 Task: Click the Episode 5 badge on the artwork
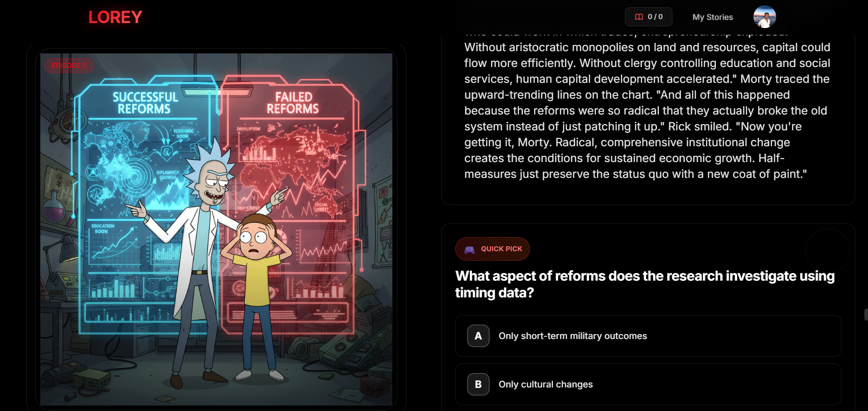[x=69, y=66]
